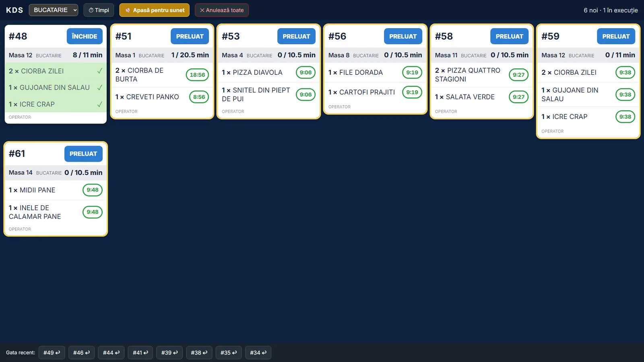Mark order #58 as PRELUAT

[x=510, y=36]
